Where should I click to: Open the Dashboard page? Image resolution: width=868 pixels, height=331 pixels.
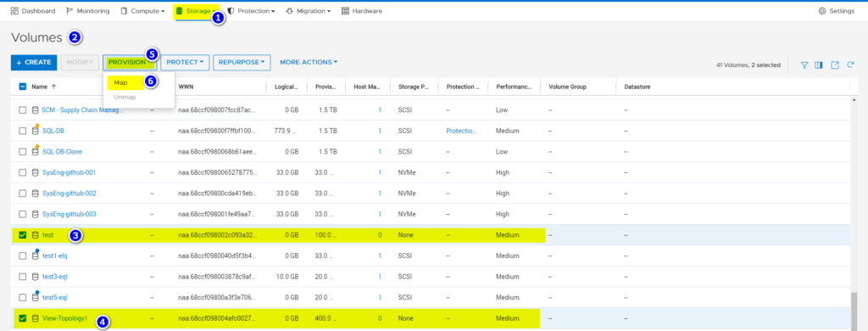click(33, 11)
